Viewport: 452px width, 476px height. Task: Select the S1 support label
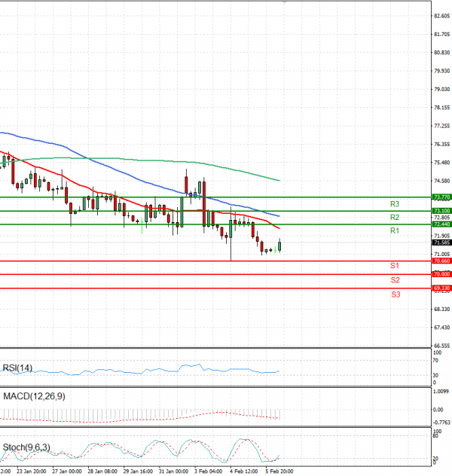[394, 266]
